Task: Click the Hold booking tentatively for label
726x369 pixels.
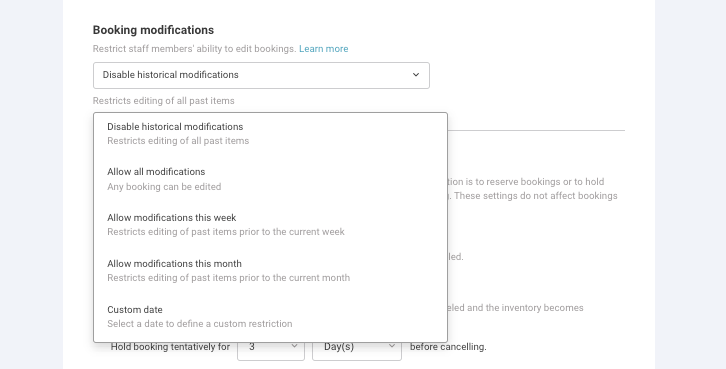Action: [x=170, y=347]
